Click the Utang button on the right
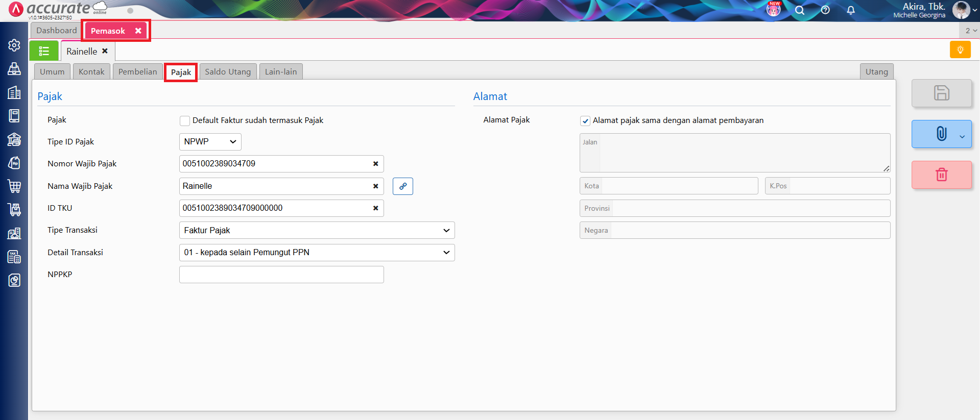The image size is (980, 420). pos(876,72)
